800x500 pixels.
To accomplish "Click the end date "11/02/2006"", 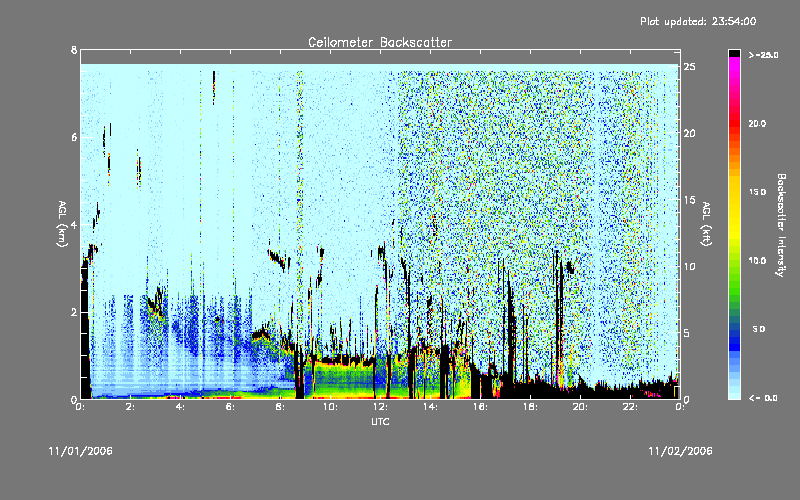I will (x=680, y=451).
